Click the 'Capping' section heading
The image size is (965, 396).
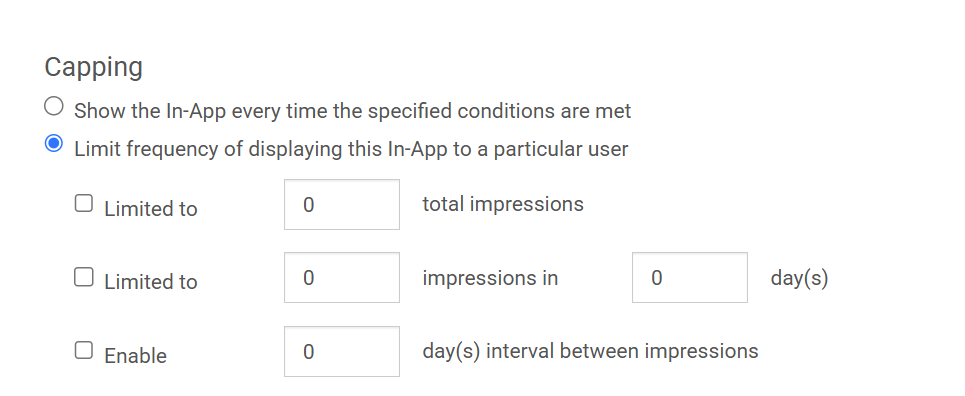point(94,68)
